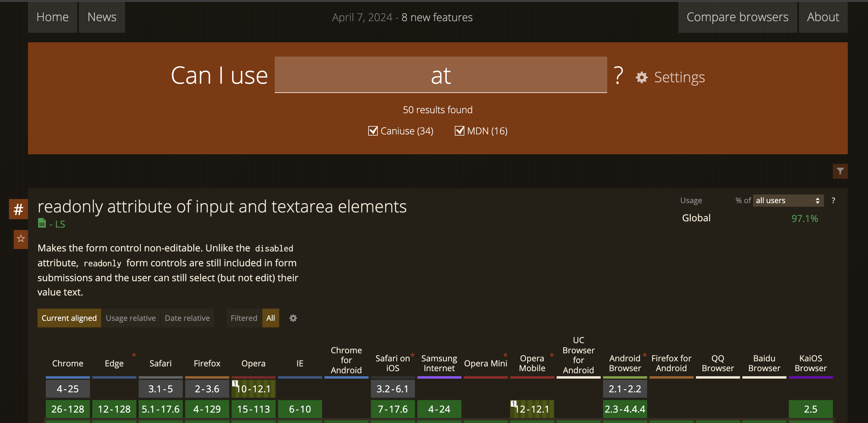Select the Date relative tab

(x=187, y=318)
